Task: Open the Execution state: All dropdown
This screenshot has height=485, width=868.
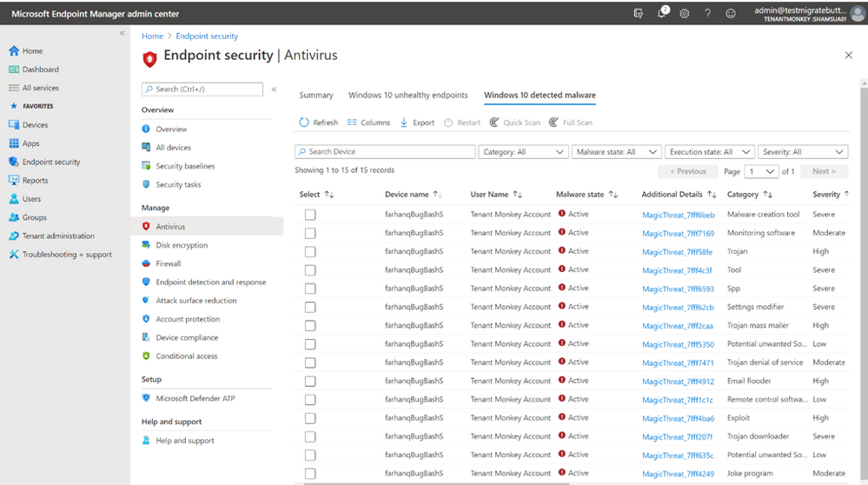Action: [710, 152]
